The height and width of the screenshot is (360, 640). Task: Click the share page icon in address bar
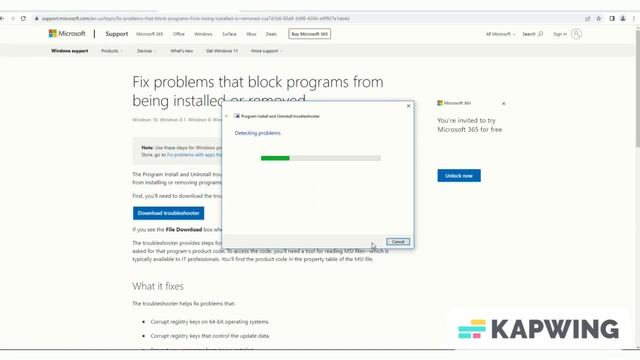588,18
